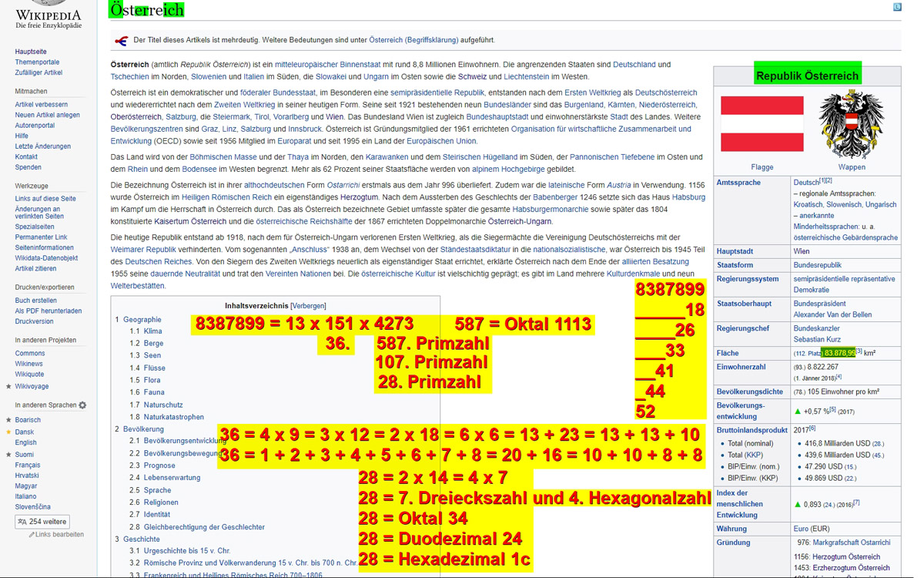Click the Wikipedia logo
The width and height of the screenshot is (924, 578).
coord(48,14)
